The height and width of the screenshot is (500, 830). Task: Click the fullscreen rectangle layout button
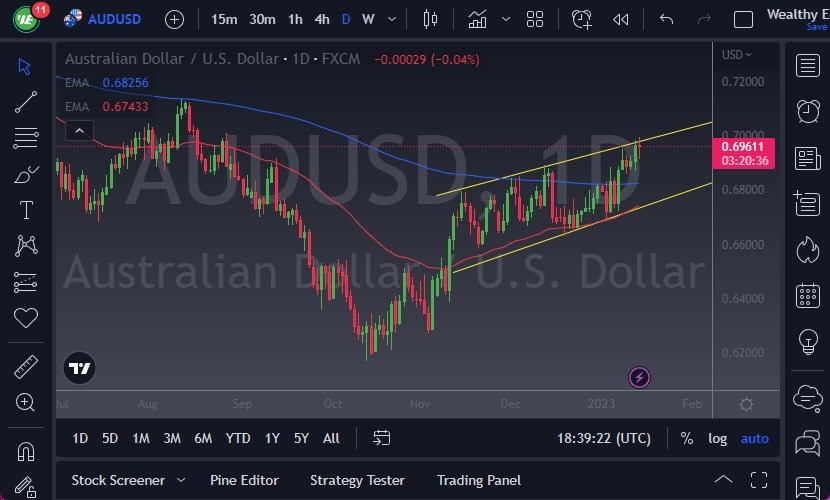pos(743,20)
